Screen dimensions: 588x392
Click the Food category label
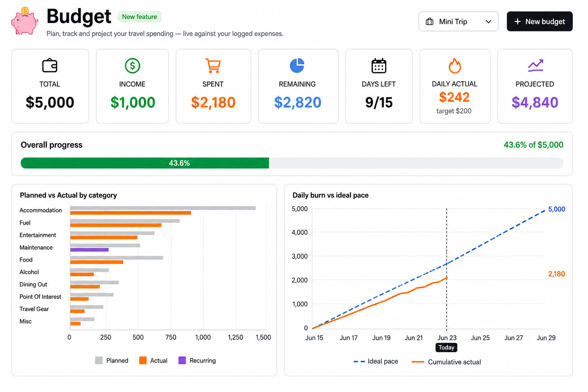point(26,260)
